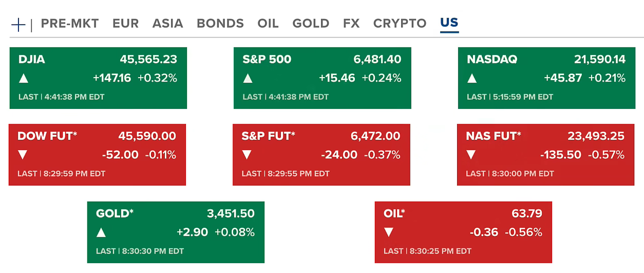Click the OIL down triangle icon
644x273 pixels.
[389, 232]
